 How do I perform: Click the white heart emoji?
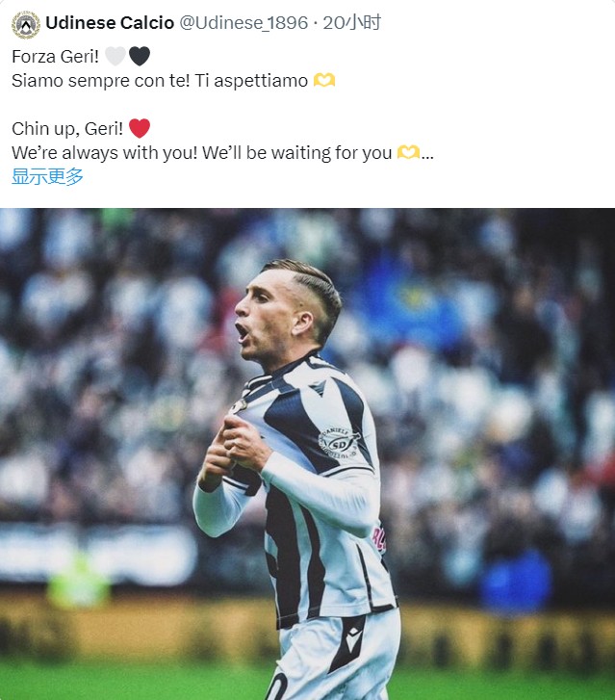click(x=115, y=57)
